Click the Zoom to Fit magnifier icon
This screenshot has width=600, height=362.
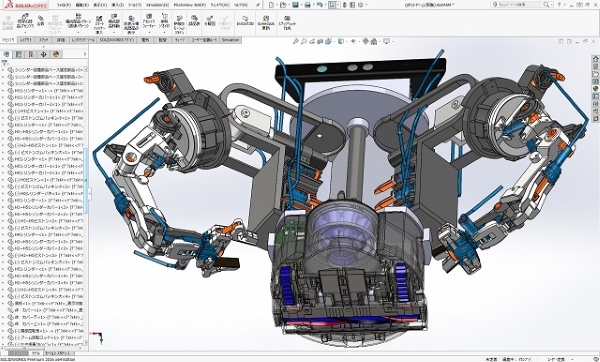[295, 41]
